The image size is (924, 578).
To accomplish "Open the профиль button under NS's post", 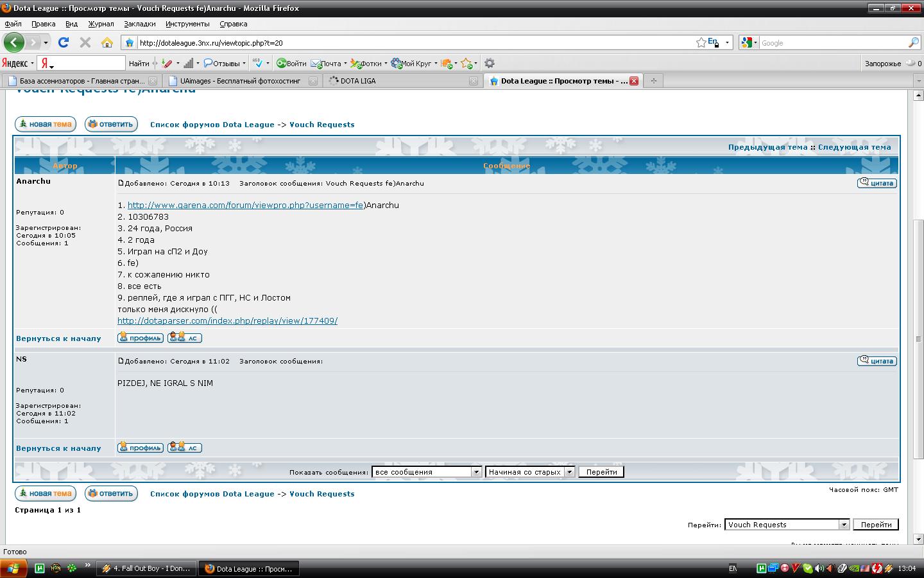I will [141, 448].
